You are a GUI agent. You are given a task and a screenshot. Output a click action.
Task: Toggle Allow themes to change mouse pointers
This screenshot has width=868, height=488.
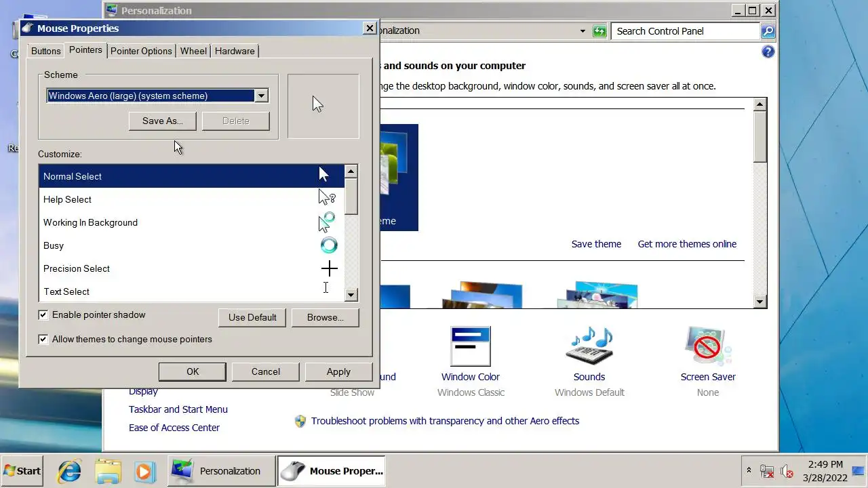[43, 340]
